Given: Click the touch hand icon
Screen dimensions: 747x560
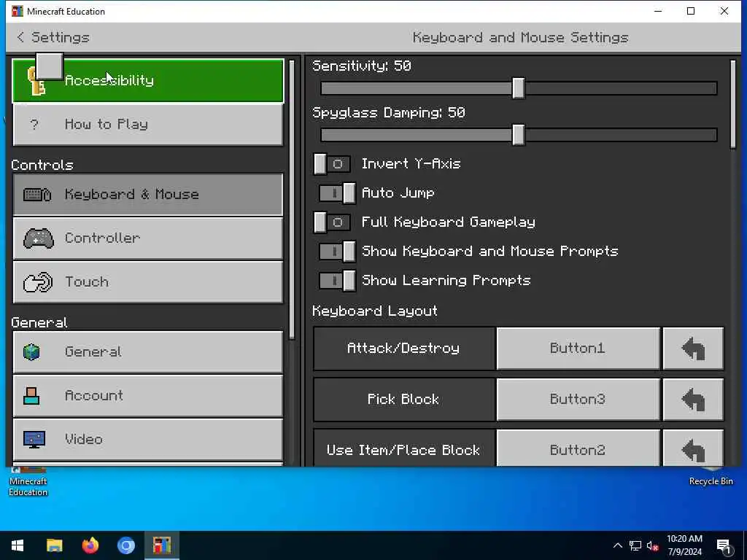Looking at the screenshot, I should coord(38,282).
